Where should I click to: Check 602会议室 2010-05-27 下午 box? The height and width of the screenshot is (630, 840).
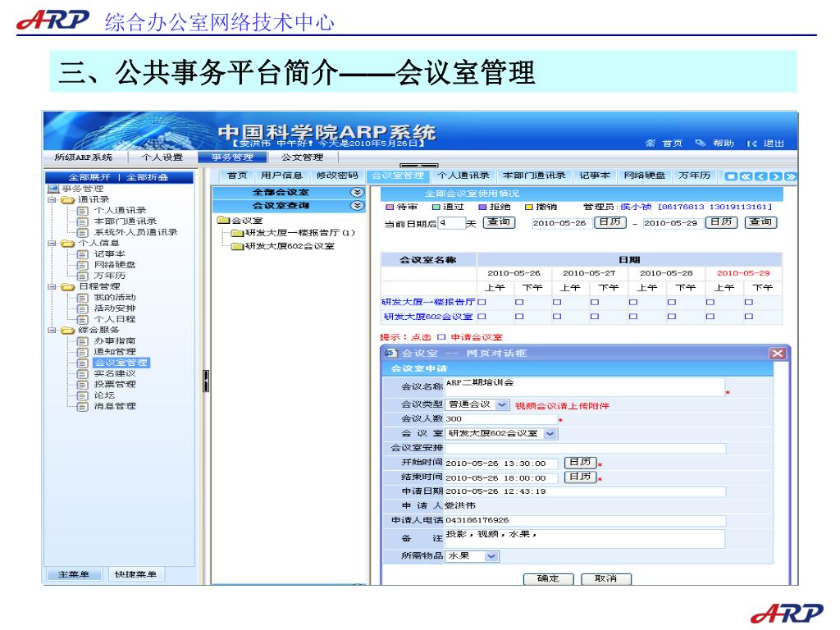(594, 317)
